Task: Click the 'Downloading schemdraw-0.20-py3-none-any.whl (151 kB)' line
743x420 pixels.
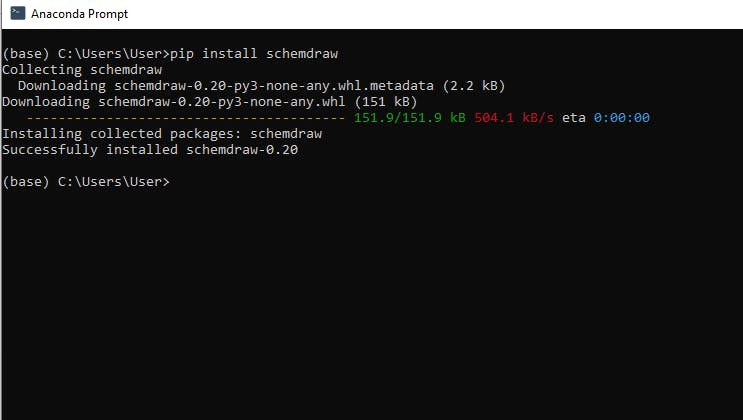Action: click(210, 102)
